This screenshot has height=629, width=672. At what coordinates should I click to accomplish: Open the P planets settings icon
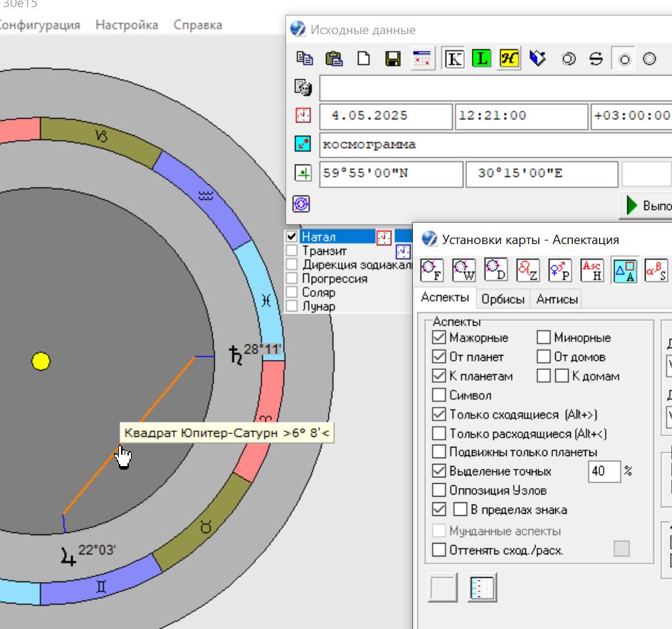[x=560, y=270]
